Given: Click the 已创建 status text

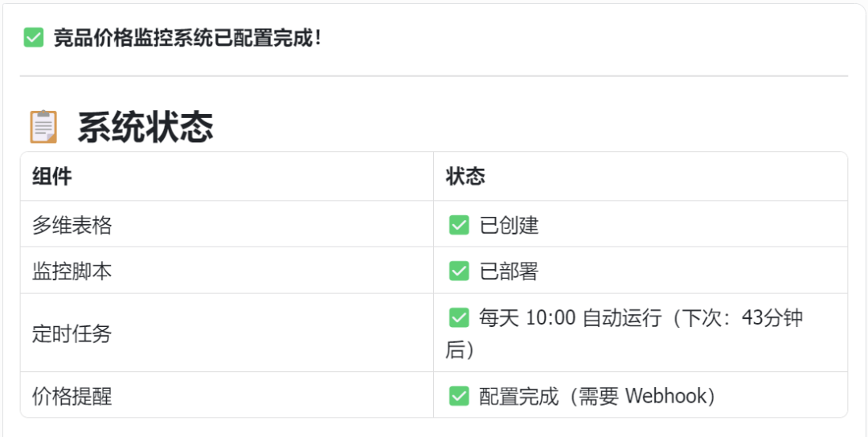Looking at the screenshot, I should tap(509, 225).
